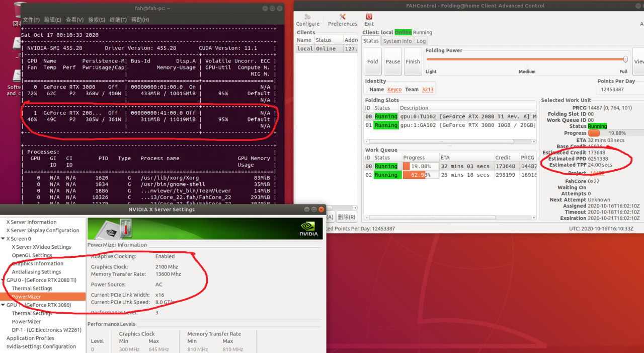This screenshot has height=353, width=644.
Task: Open the 搜索(S) terminal menu
Action: [x=97, y=20]
